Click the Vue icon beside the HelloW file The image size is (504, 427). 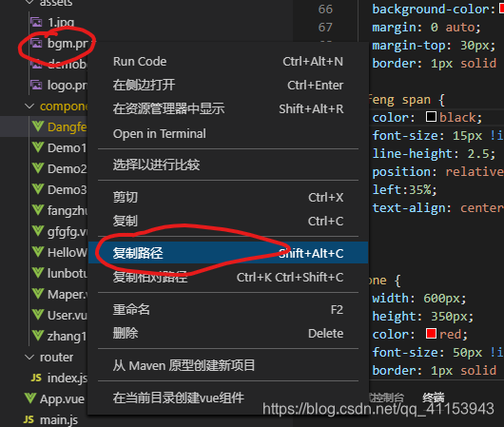pos(38,252)
